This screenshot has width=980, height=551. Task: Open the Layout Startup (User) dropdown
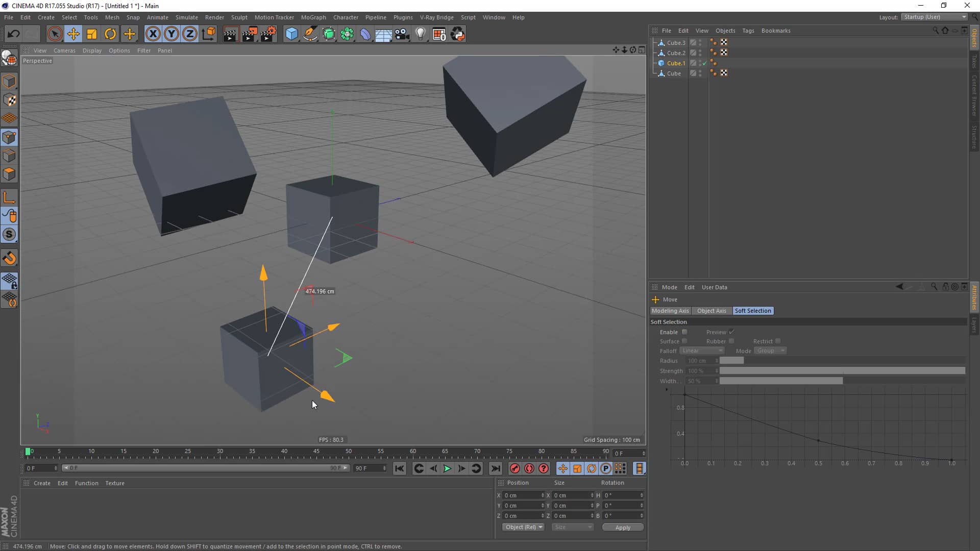pyautogui.click(x=933, y=17)
